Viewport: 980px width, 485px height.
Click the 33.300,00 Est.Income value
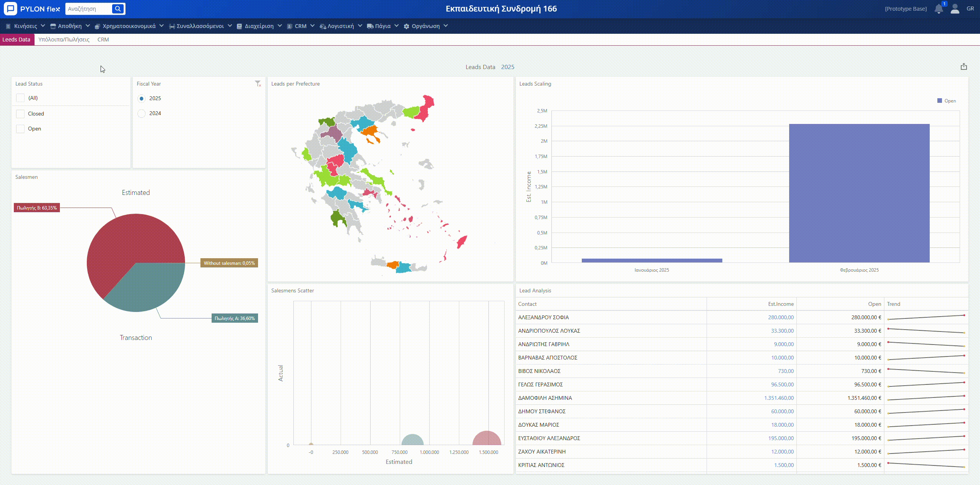point(782,331)
